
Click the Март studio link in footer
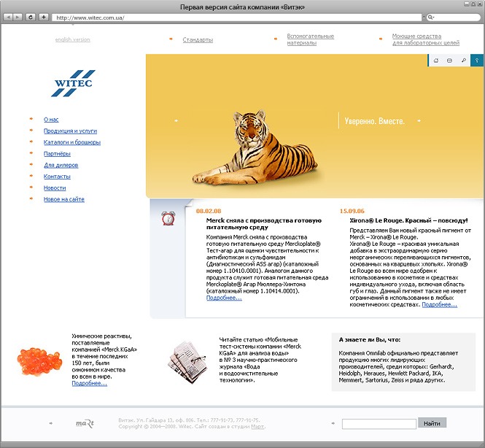click(x=257, y=426)
